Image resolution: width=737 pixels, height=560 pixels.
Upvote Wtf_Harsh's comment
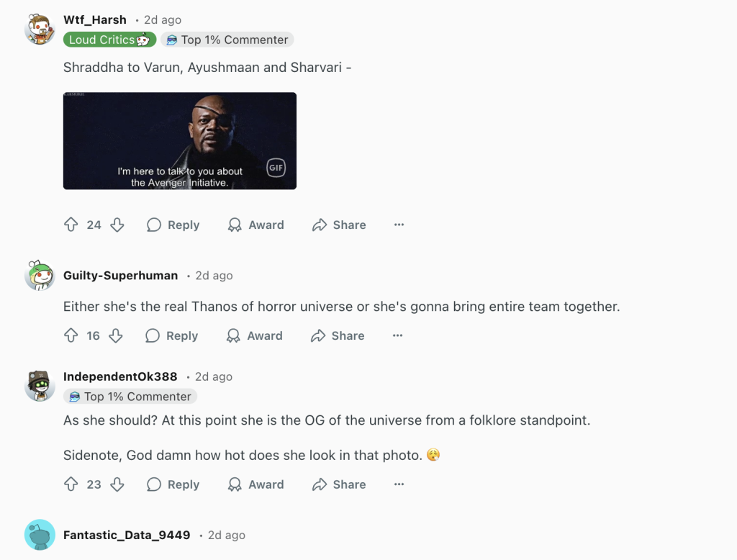click(x=71, y=225)
